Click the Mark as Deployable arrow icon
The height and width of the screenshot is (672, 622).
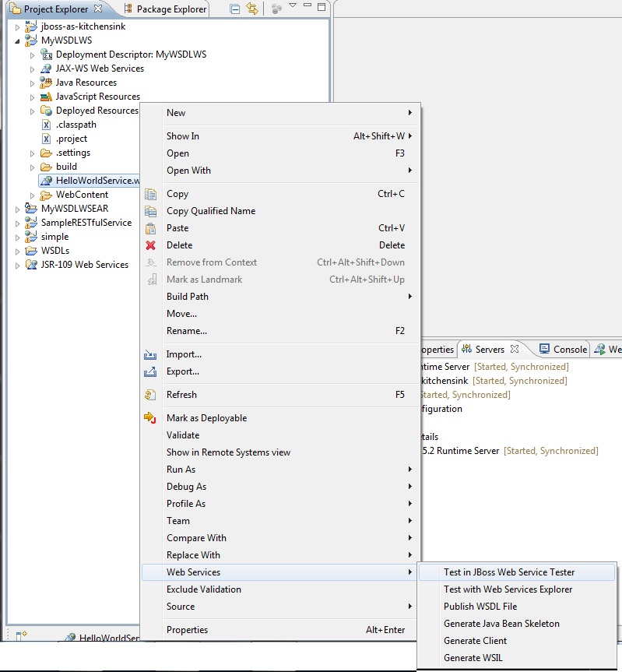[x=150, y=417]
